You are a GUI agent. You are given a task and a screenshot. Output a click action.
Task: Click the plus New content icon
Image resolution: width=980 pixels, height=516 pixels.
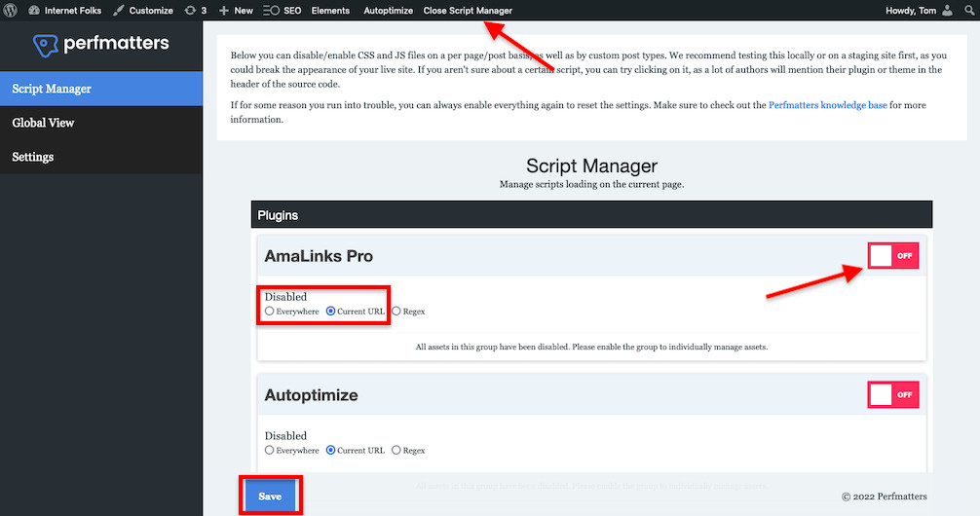[224, 11]
